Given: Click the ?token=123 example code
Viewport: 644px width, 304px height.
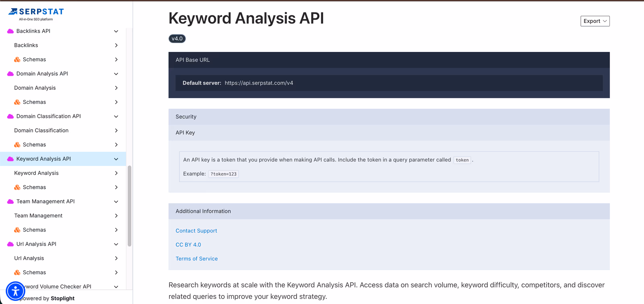Looking at the screenshot, I should point(223,174).
